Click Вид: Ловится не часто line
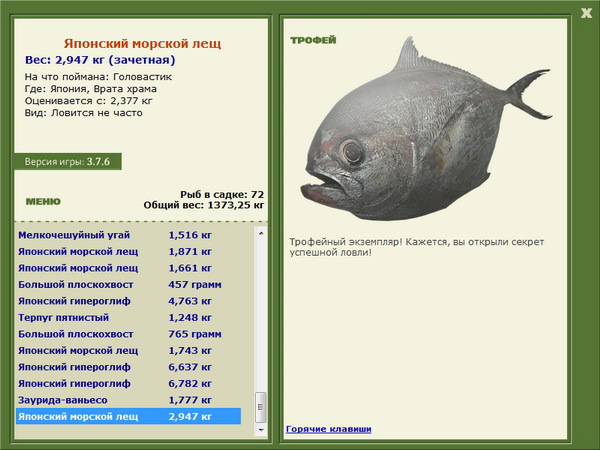The image size is (600, 450). click(83, 113)
